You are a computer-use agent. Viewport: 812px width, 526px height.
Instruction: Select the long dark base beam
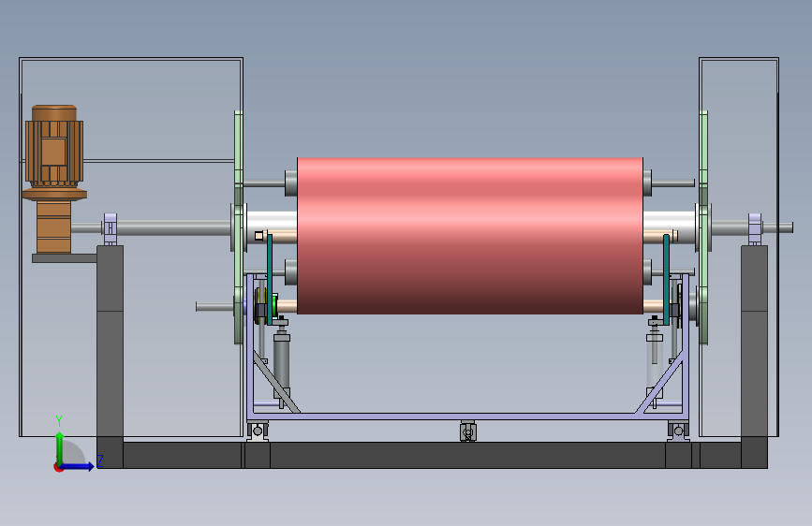[433, 455]
